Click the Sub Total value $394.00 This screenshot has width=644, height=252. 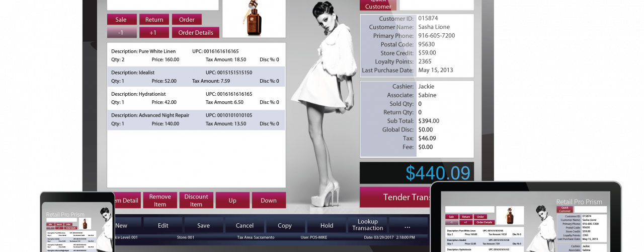click(x=429, y=121)
